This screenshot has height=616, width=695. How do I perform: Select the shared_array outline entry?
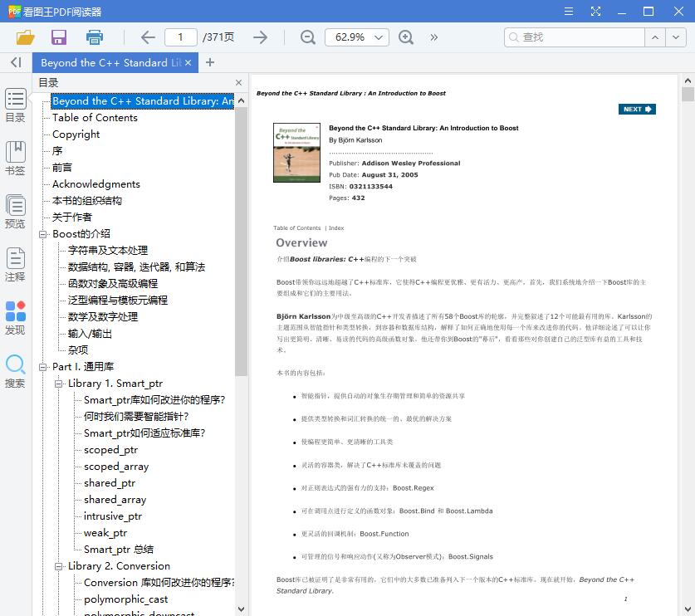point(115,500)
